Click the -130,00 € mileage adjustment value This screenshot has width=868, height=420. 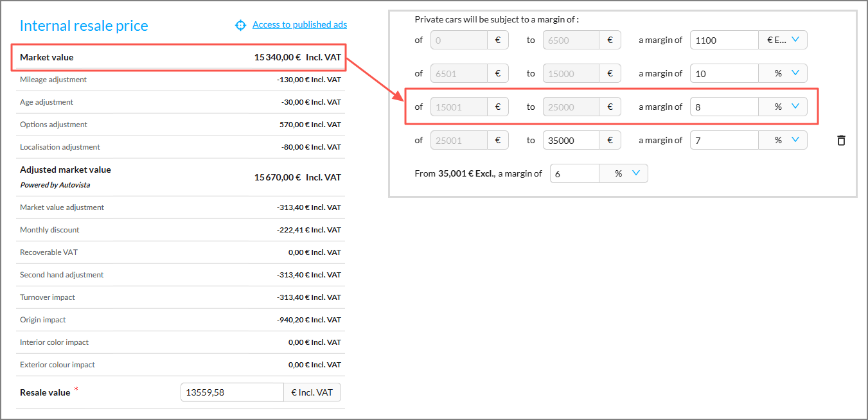(x=308, y=80)
